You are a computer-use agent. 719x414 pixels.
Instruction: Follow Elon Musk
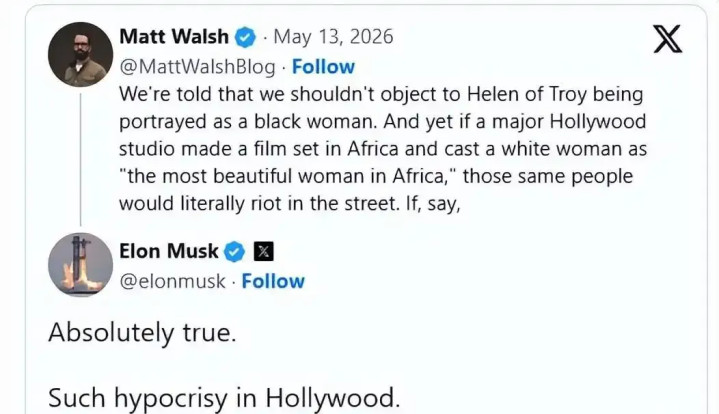coord(273,282)
